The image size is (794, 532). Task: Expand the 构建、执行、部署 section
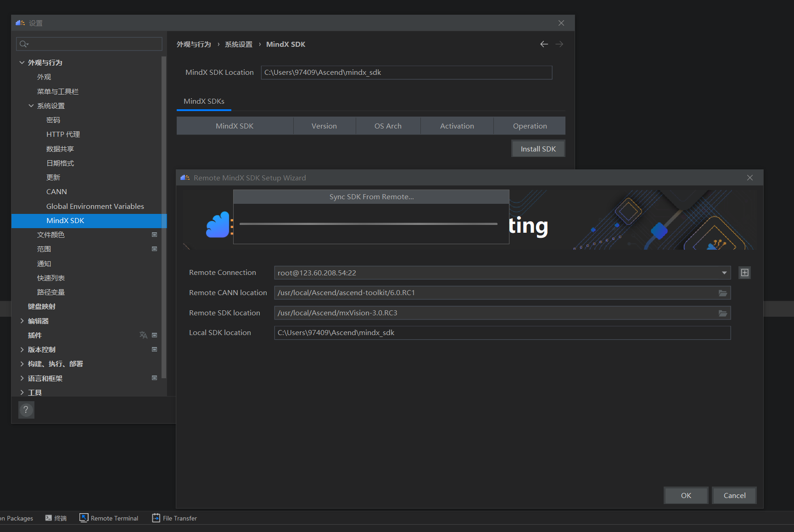coord(22,364)
